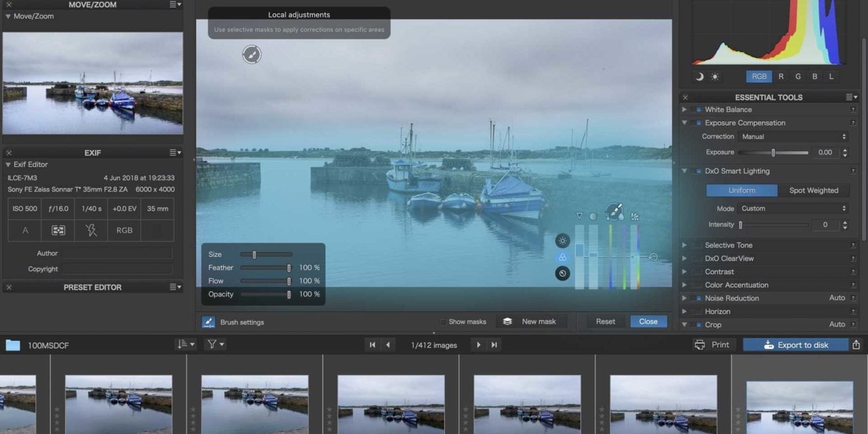Expand the Color Accentuation section
The image size is (868, 434).
point(684,285)
